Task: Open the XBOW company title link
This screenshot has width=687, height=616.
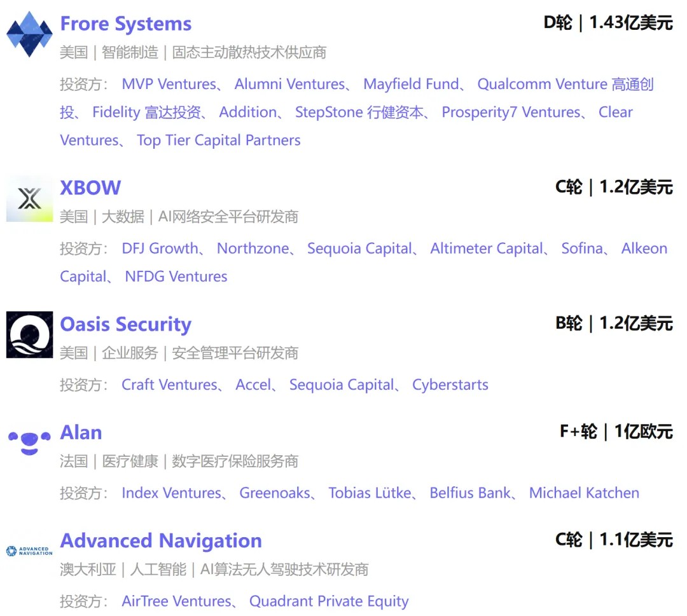Action: pyautogui.click(x=90, y=188)
